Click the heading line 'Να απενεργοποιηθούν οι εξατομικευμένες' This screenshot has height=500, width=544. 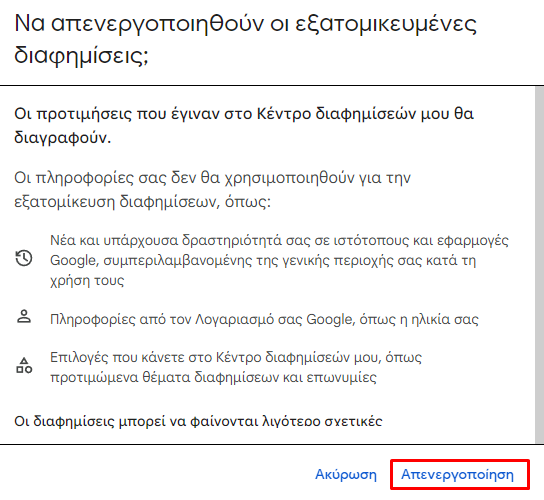click(246, 24)
